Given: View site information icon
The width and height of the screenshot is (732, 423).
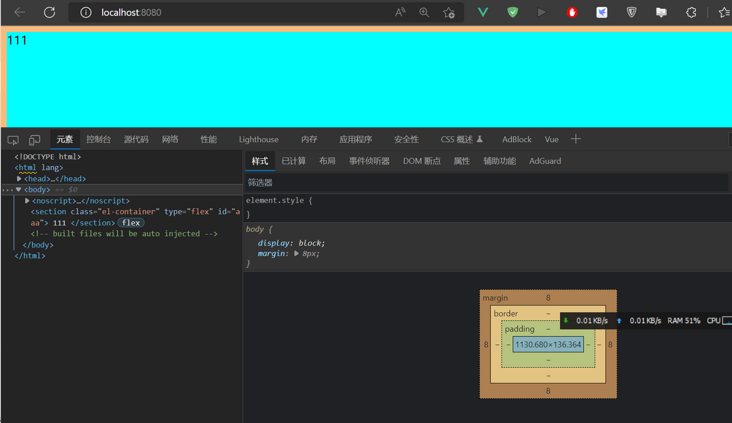Looking at the screenshot, I should click(85, 13).
